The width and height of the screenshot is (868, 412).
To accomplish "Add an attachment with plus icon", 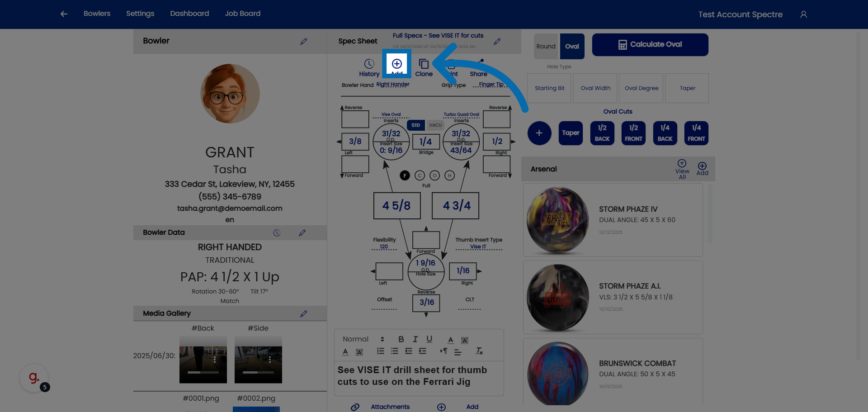I will click(x=441, y=407).
